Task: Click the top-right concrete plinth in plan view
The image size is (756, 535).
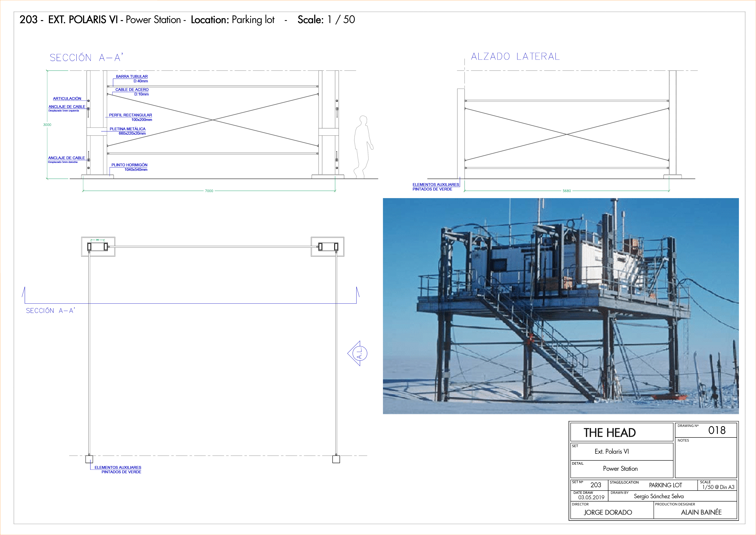Action: tap(328, 247)
